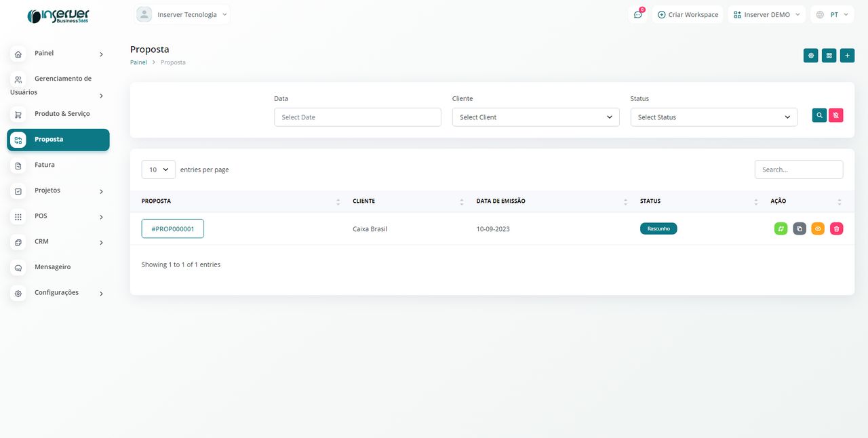Click the green convert proposal action icon

(x=781, y=229)
